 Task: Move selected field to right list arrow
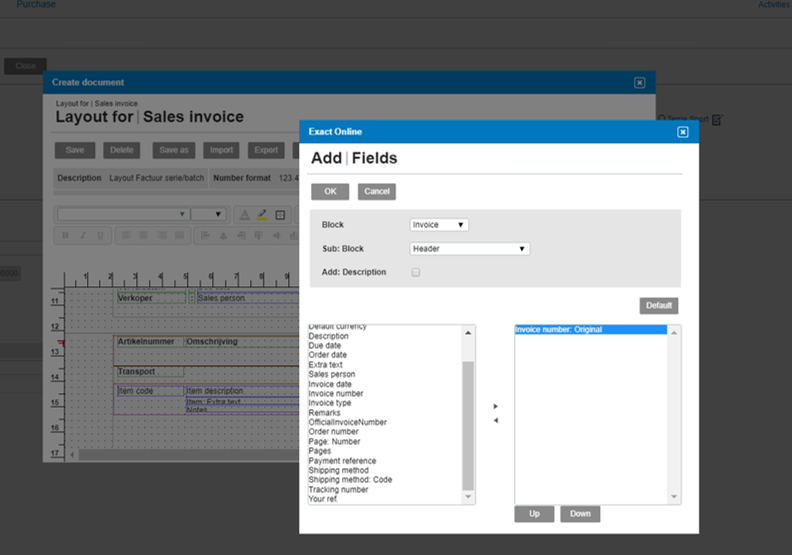[x=496, y=406]
